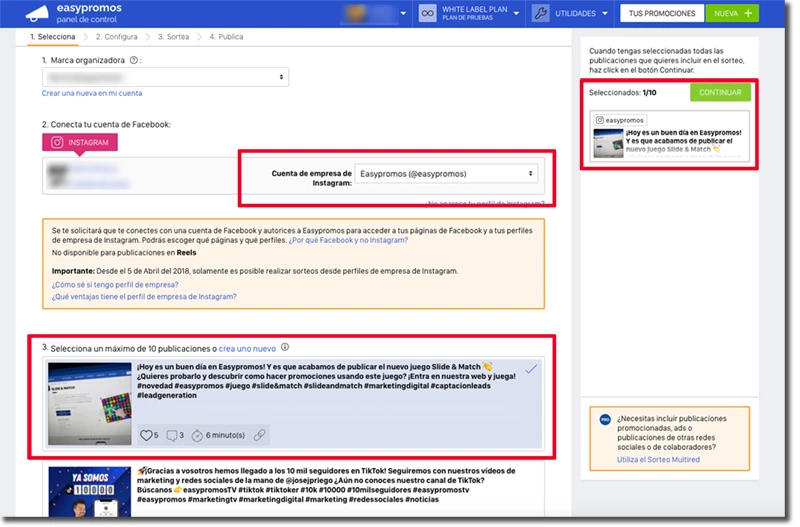Viewport: 800px width, 527px height.
Task: Click the heart likes icon on first post
Action: (146, 435)
